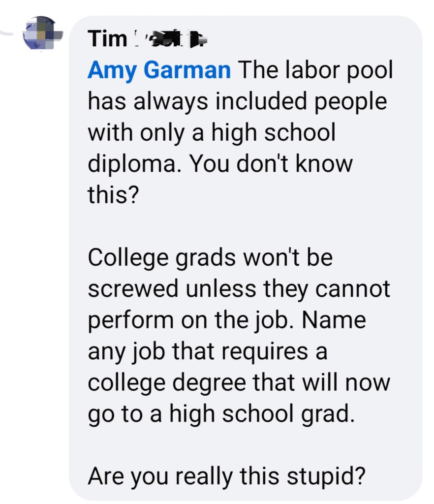Click the phrase 'The labor pool'
This screenshot has height=504, width=434.
coord(316,70)
